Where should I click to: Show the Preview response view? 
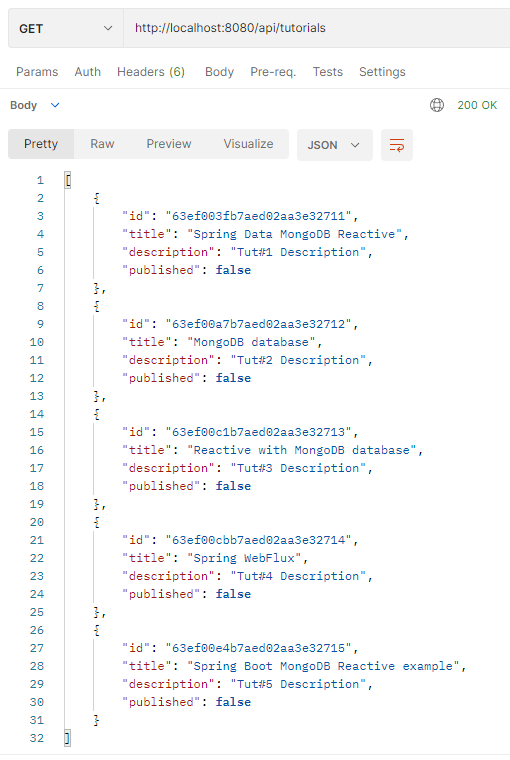tap(169, 144)
